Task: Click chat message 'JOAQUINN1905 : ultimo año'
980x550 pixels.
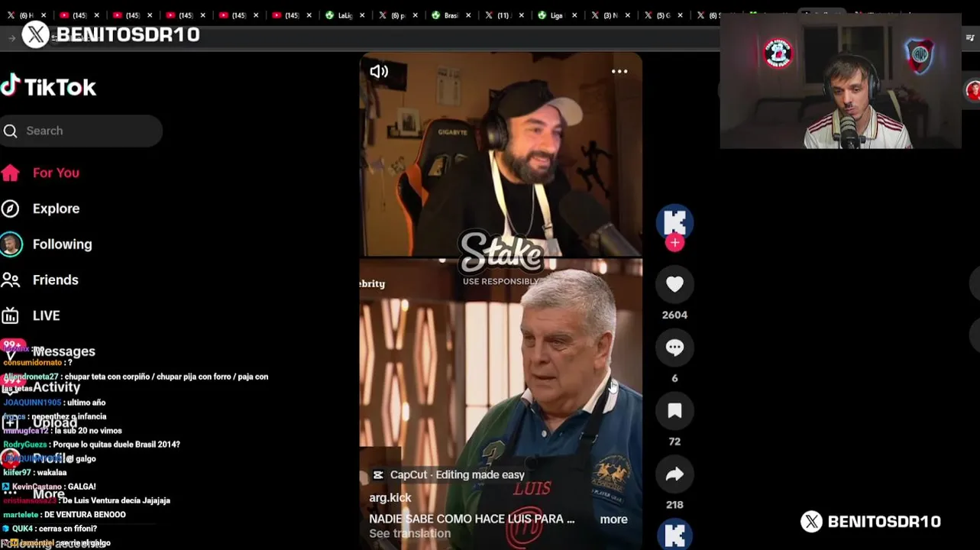Action: [54, 403]
